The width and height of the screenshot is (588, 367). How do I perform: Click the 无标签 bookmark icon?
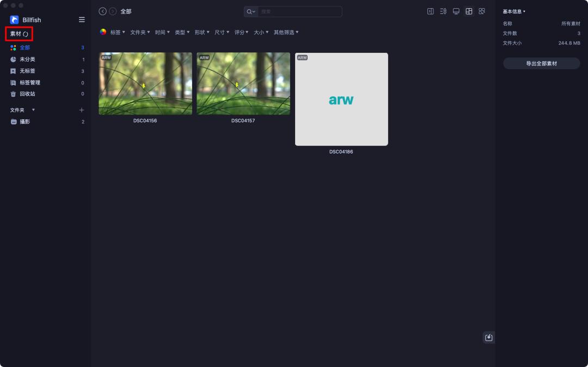13,71
